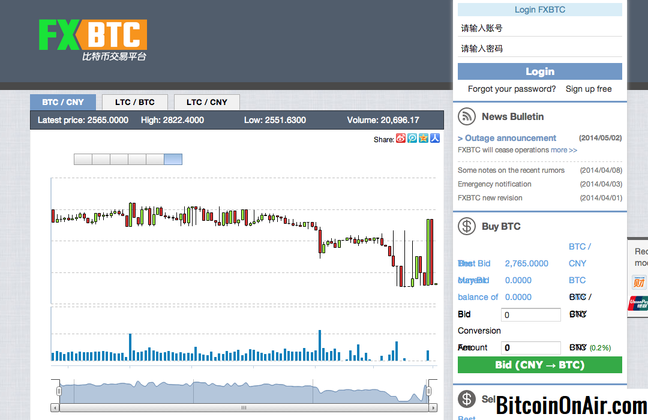Screen dimensions: 648x420
Task: Grab the left chart range handle
Action: pos(59,391)
